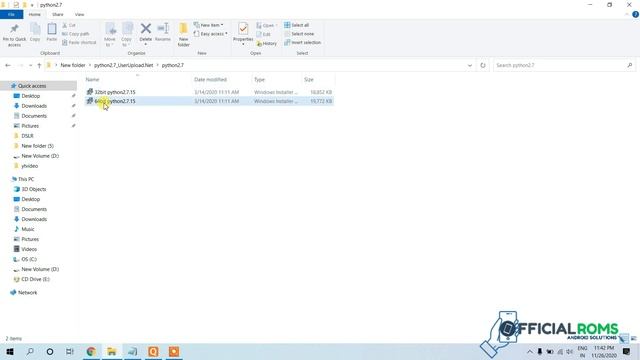The width and height of the screenshot is (640, 360).
Task: Click the Search python2.7 field
Action: (x=564, y=65)
